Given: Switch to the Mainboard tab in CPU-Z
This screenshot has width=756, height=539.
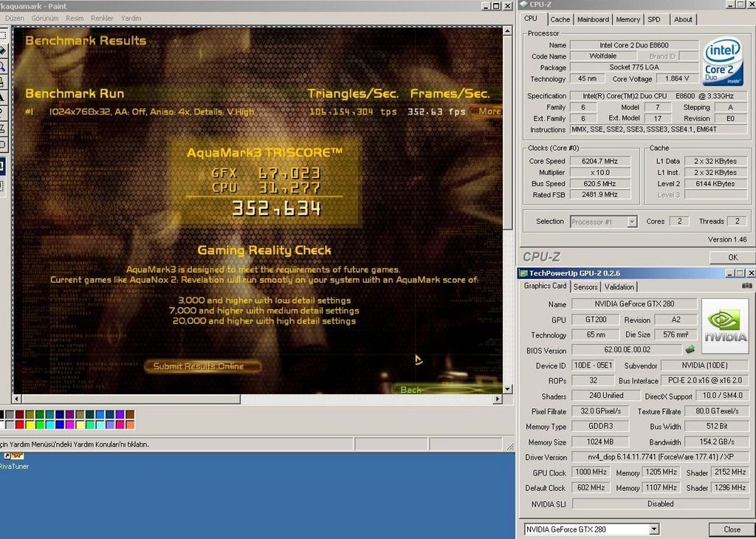Looking at the screenshot, I should [593, 20].
